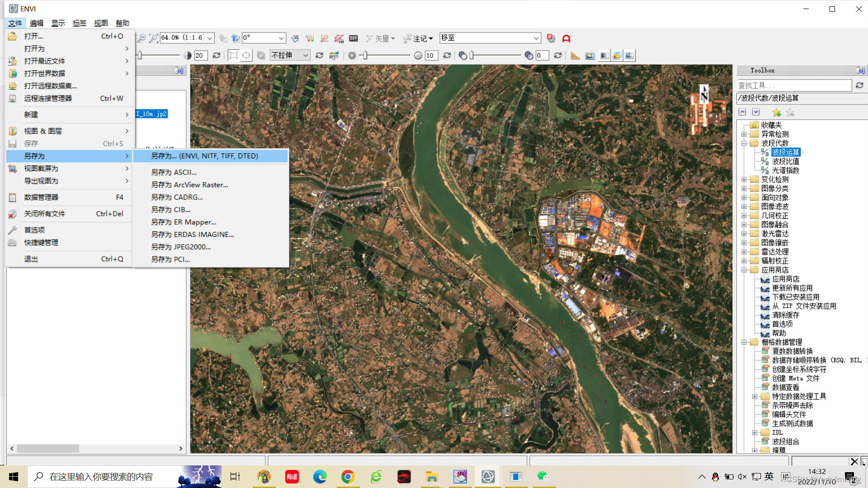
Task: Open the rotation angle dropdown
Action: click(x=281, y=38)
